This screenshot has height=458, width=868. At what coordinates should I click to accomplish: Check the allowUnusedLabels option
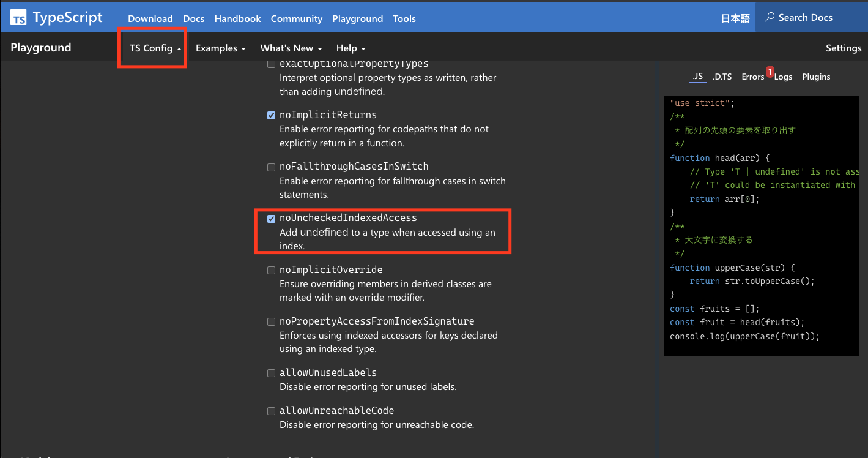[271, 373]
